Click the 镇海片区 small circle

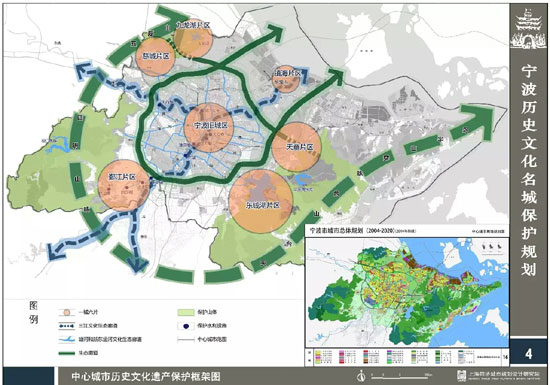(286, 79)
